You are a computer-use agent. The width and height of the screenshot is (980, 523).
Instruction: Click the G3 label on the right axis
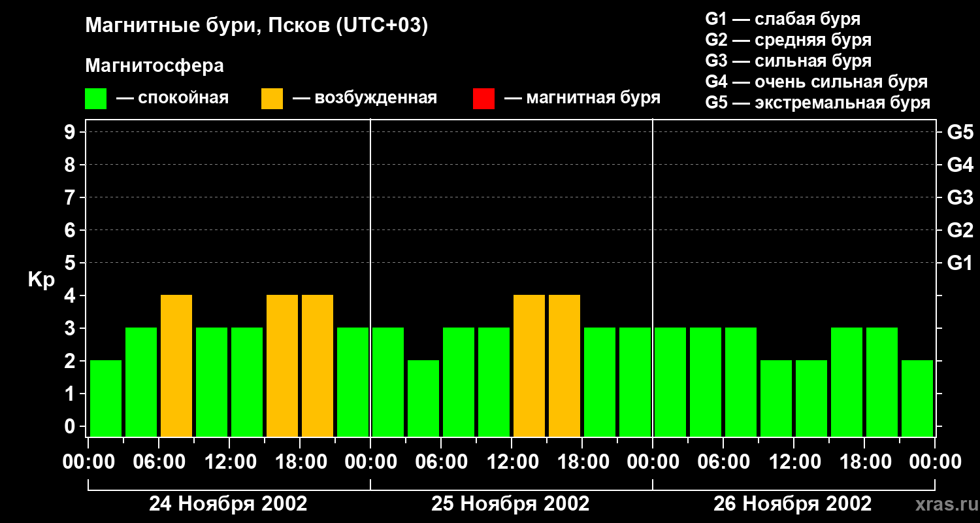coord(960,197)
